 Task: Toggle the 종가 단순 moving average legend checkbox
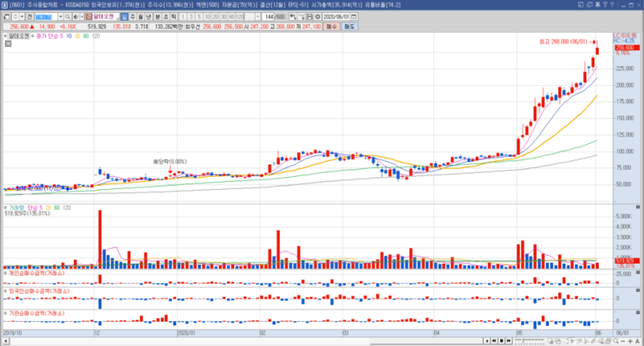tap(33, 36)
